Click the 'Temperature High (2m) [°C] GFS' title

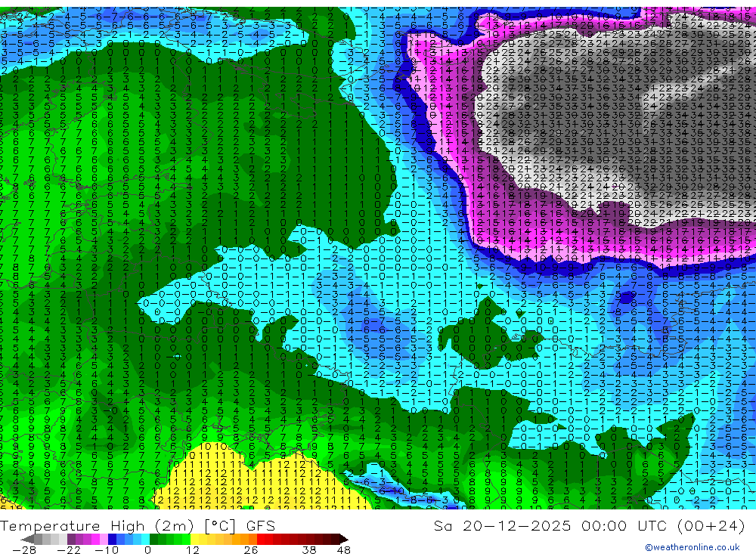(138, 525)
